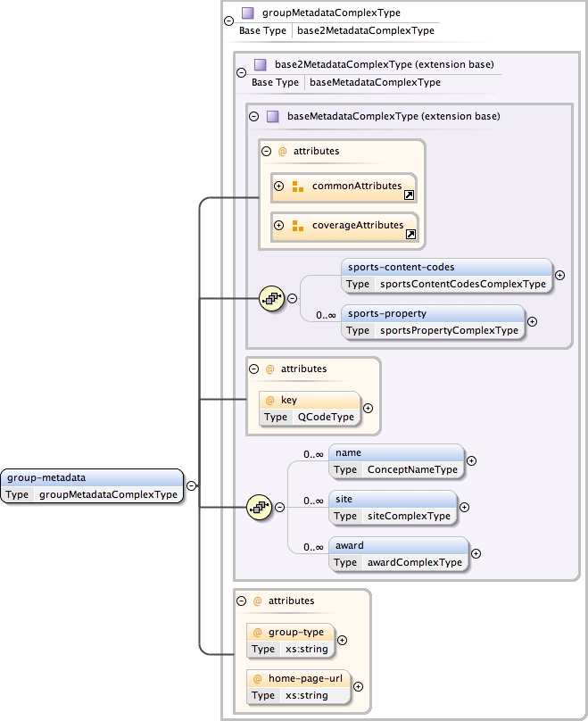Screen dimensions: 588x721
Task: Click the groupMetadataComplexType purple type icon
Action: tap(248, 13)
